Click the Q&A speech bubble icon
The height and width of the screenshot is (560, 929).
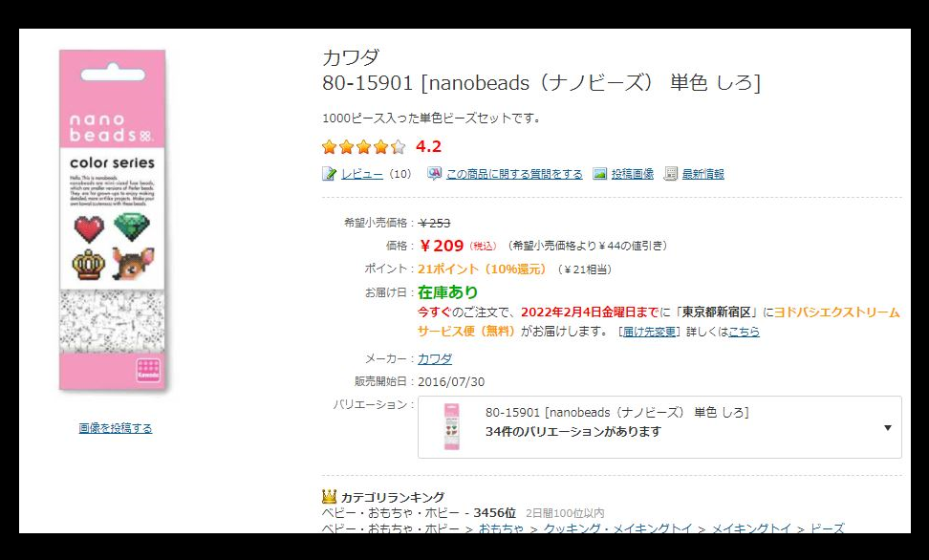pyautogui.click(x=434, y=173)
